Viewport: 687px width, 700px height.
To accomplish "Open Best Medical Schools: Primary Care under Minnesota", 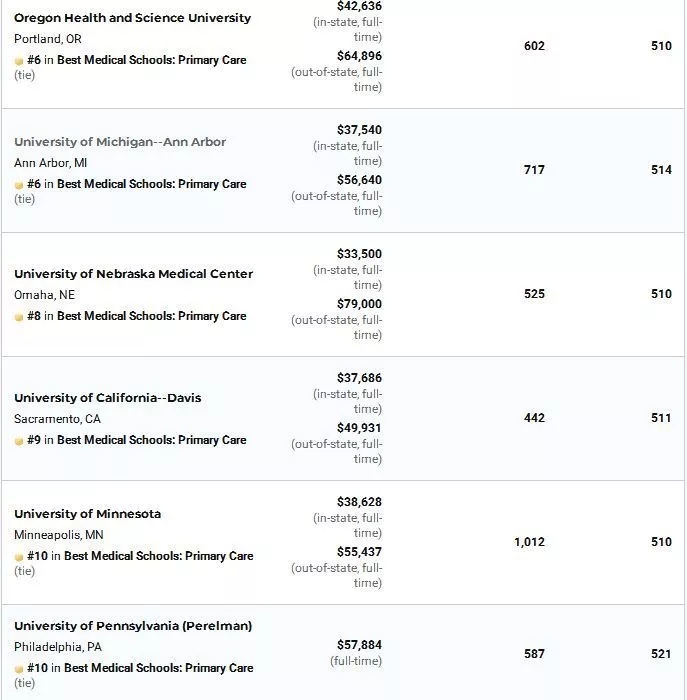I will click(x=158, y=556).
